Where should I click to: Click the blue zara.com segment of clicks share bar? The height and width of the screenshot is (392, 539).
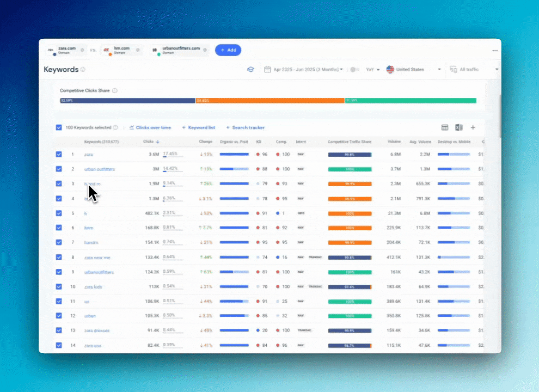(x=127, y=101)
